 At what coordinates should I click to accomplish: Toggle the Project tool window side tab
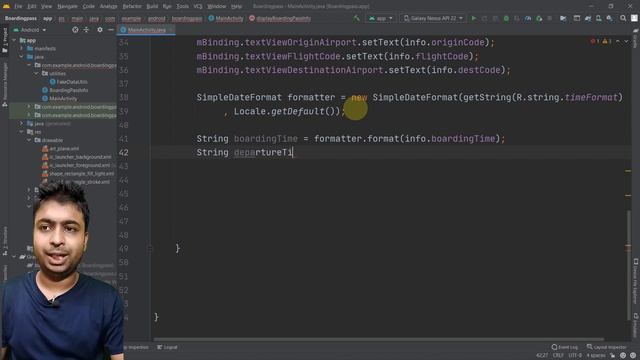5,40
